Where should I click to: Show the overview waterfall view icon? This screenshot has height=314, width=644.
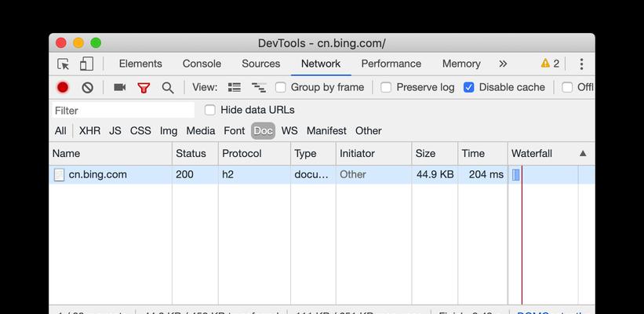pos(259,87)
